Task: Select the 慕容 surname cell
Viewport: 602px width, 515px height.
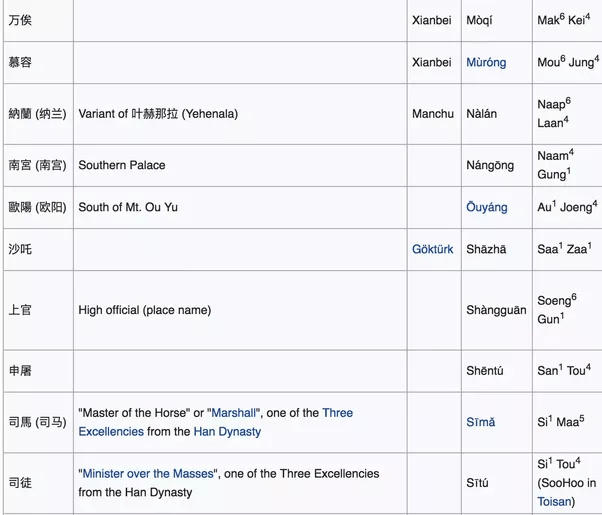Action: pos(38,63)
